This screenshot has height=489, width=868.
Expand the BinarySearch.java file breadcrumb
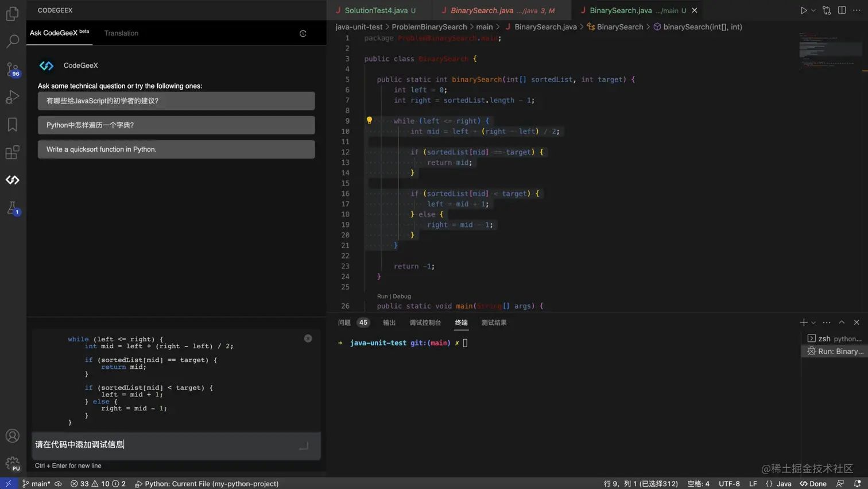pyautogui.click(x=541, y=27)
